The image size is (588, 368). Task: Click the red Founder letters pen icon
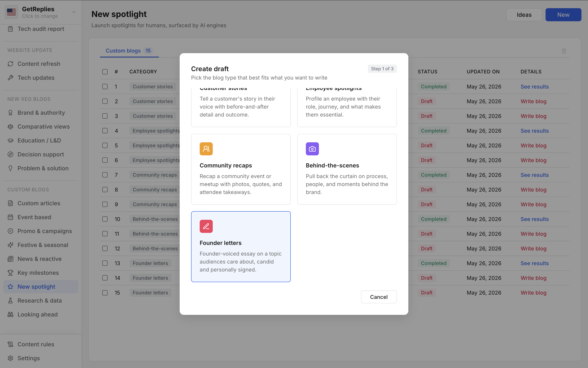206,226
